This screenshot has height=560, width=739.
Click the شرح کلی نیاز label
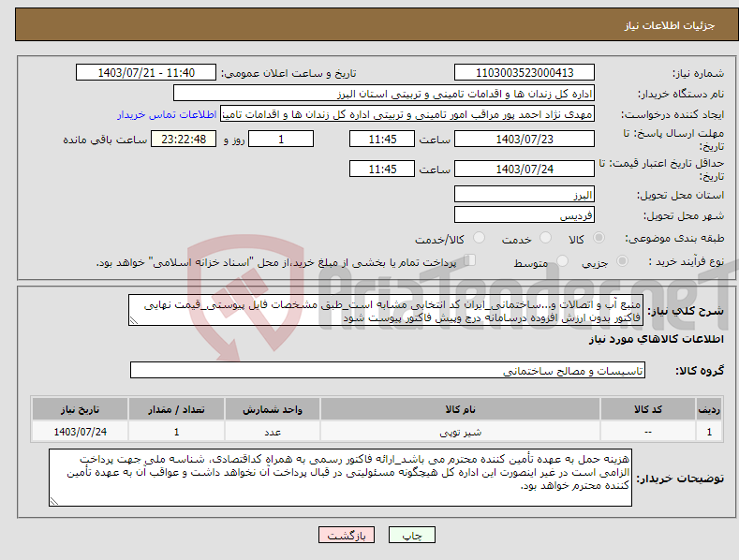click(x=686, y=311)
